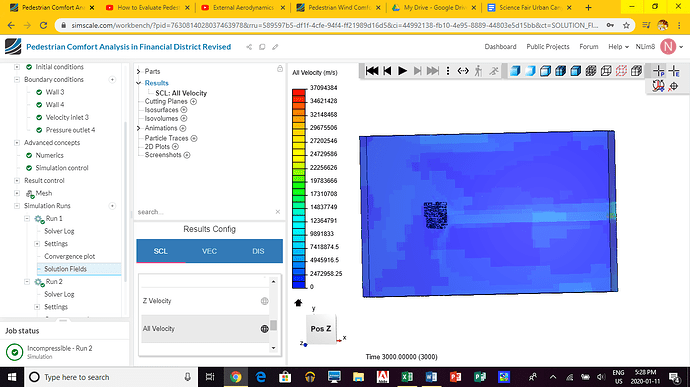
Task: Add a new Isovolume
Action: (x=184, y=118)
